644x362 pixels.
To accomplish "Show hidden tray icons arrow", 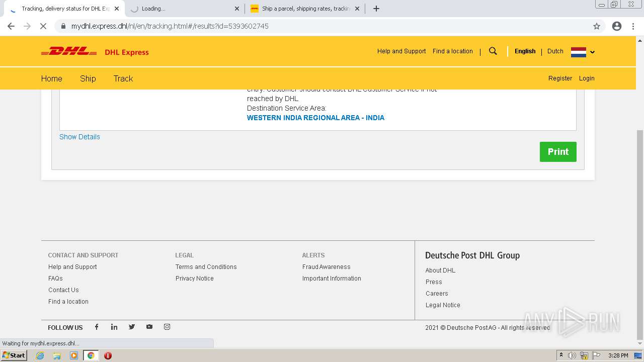I will click(561, 355).
